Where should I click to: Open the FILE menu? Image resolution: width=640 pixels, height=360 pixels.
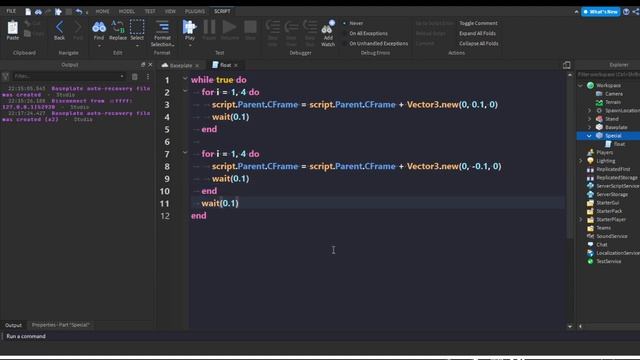pyautogui.click(x=11, y=11)
